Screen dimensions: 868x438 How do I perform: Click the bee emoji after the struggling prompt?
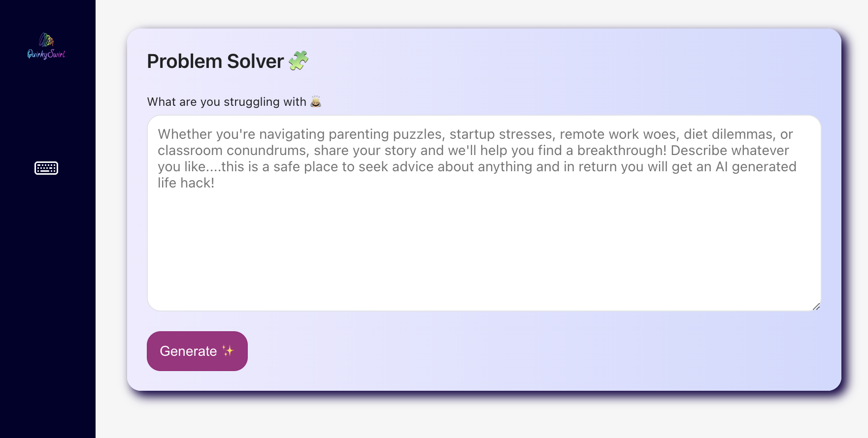pos(315,101)
